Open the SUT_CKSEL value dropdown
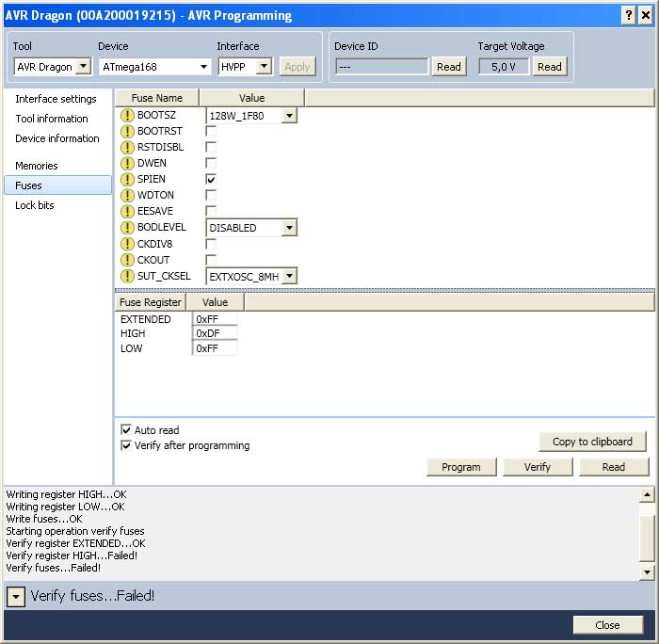 click(289, 276)
